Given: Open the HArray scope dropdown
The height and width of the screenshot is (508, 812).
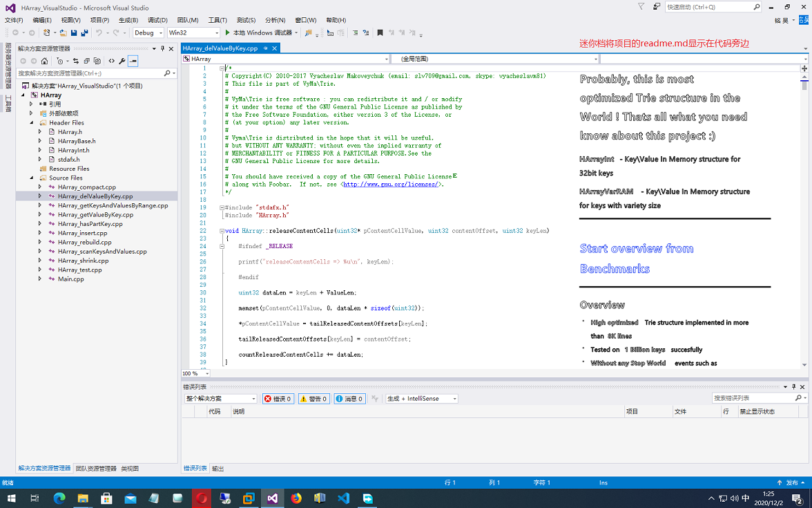Looking at the screenshot, I should [285, 59].
